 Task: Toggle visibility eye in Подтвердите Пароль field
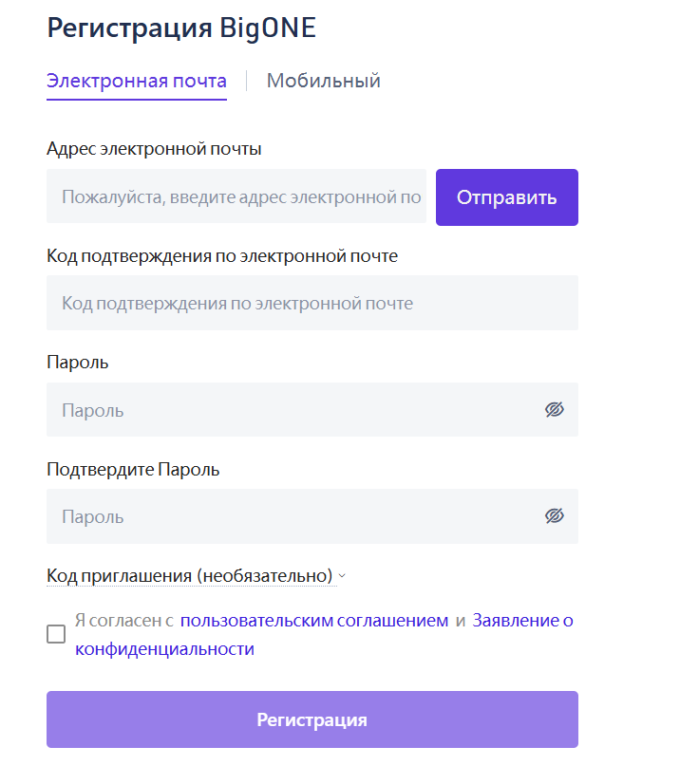[554, 515]
